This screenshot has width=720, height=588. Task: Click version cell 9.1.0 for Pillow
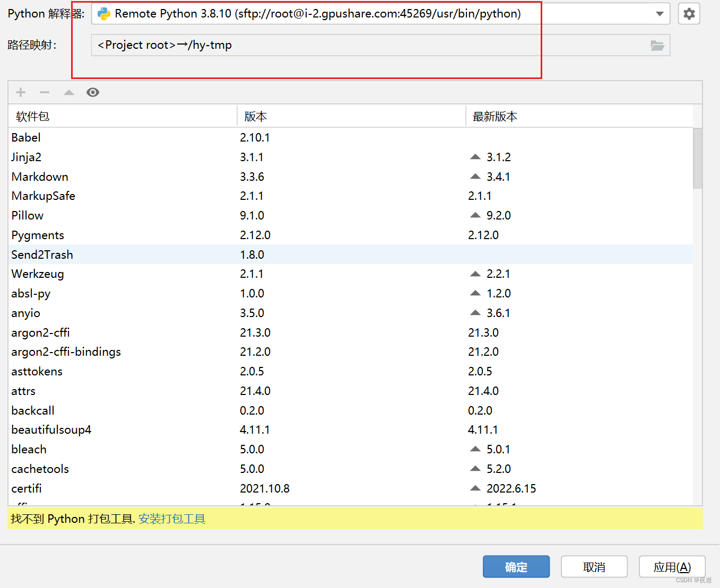click(x=252, y=216)
